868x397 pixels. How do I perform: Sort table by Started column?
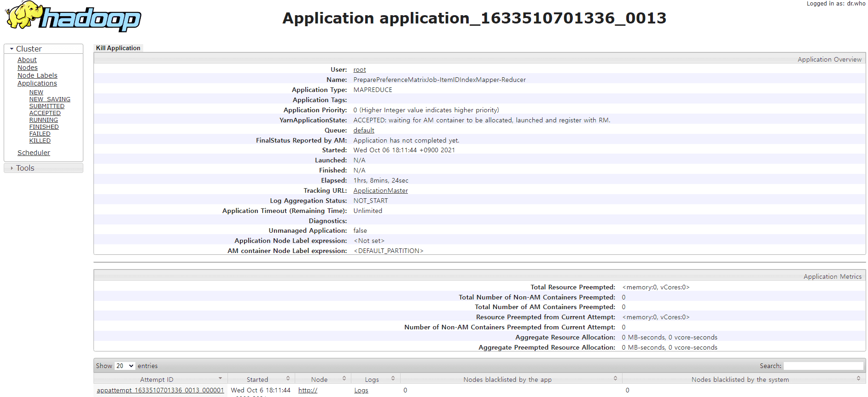click(x=257, y=380)
